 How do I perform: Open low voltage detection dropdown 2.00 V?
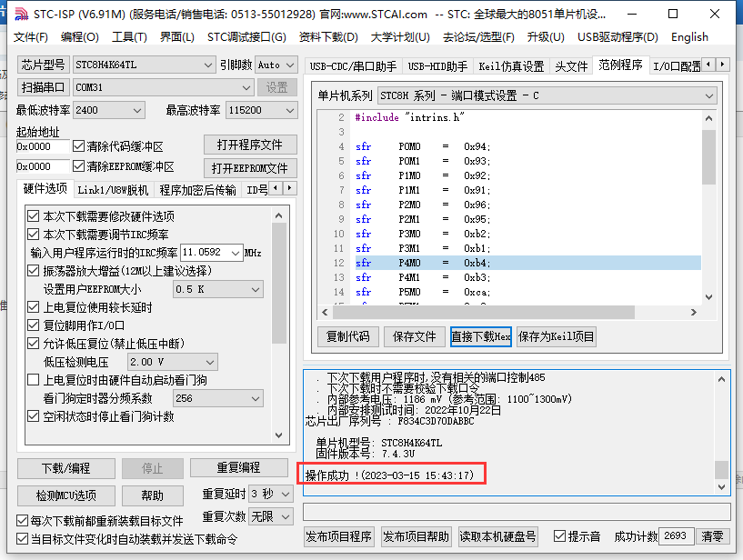(173, 363)
